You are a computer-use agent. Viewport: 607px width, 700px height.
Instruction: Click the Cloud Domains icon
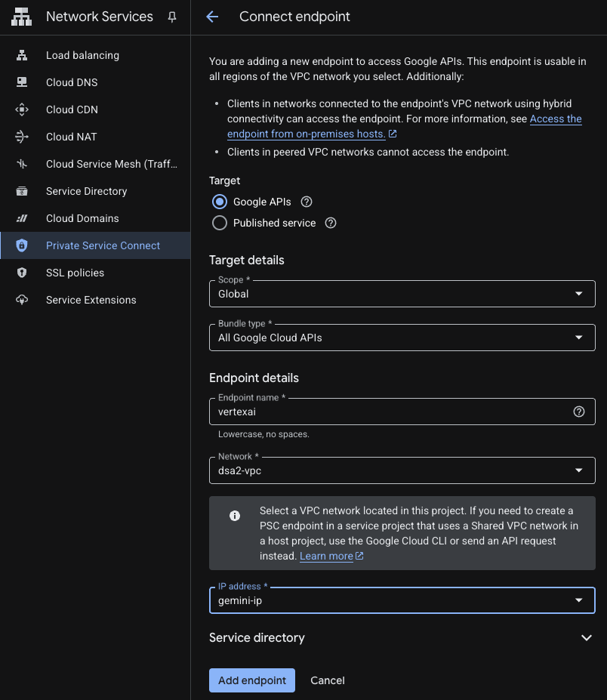click(22, 219)
